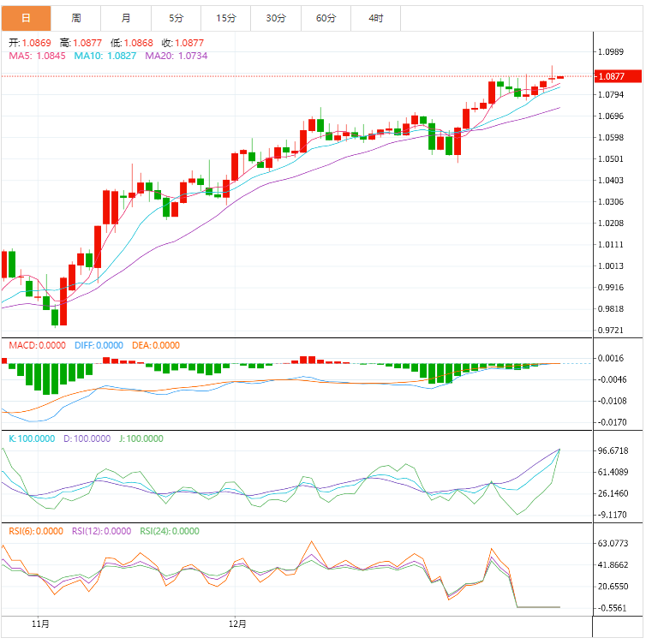
Task: Click the 1.0989 price axis label
Action: click(x=611, y=52)
